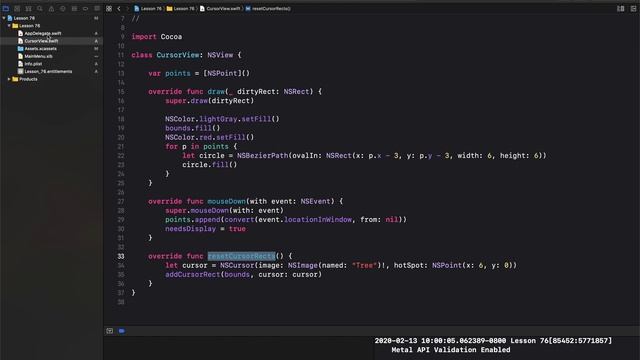Click Lesson 76 folder in jump bar
Image resolution: width=640 pixels, height=360 pixels.
click(x=180, y=9)
